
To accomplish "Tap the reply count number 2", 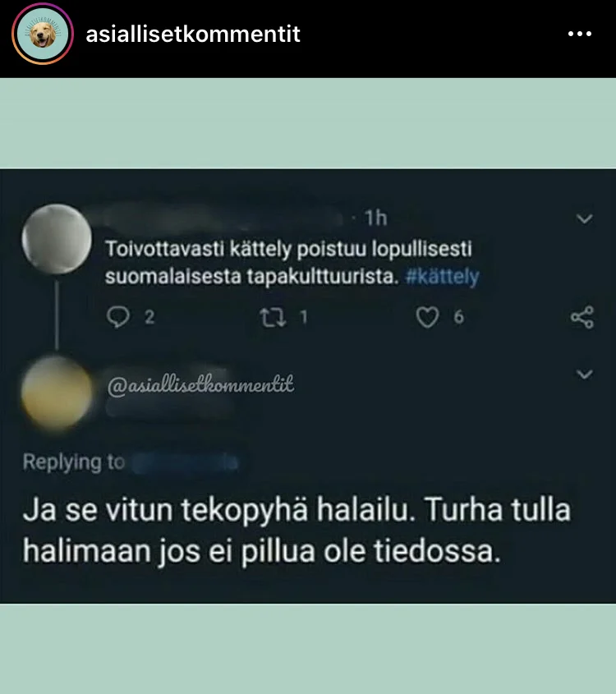I will point(149,317).
